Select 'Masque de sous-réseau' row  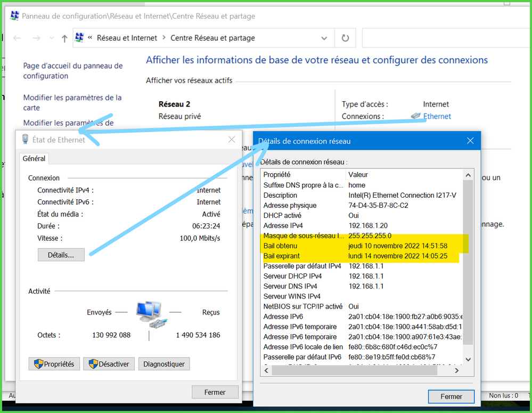point(362,236)
